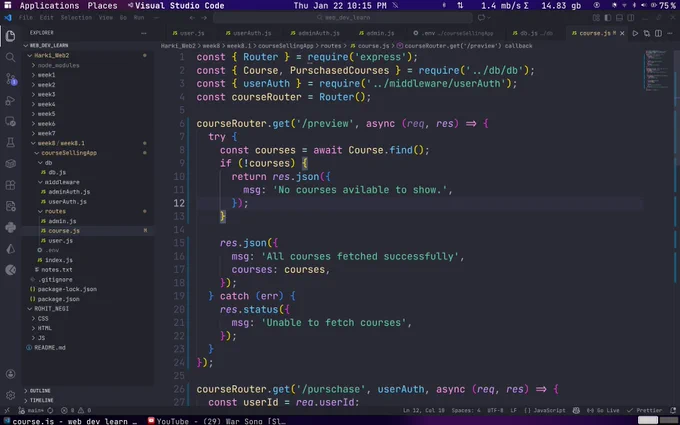The height and width of the screenshot is (425, 680).
Task: Toggle the primary side bar layout icon
Action: 608,18
